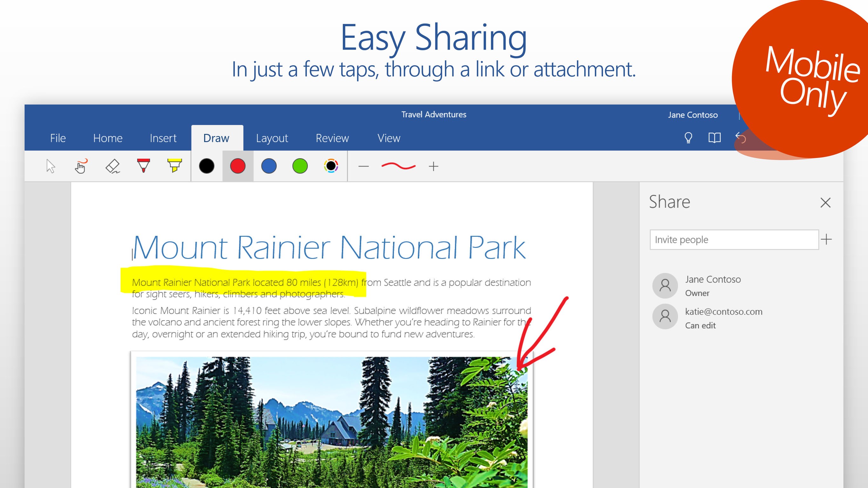Choose the red pen tool

tap(144, 166)
